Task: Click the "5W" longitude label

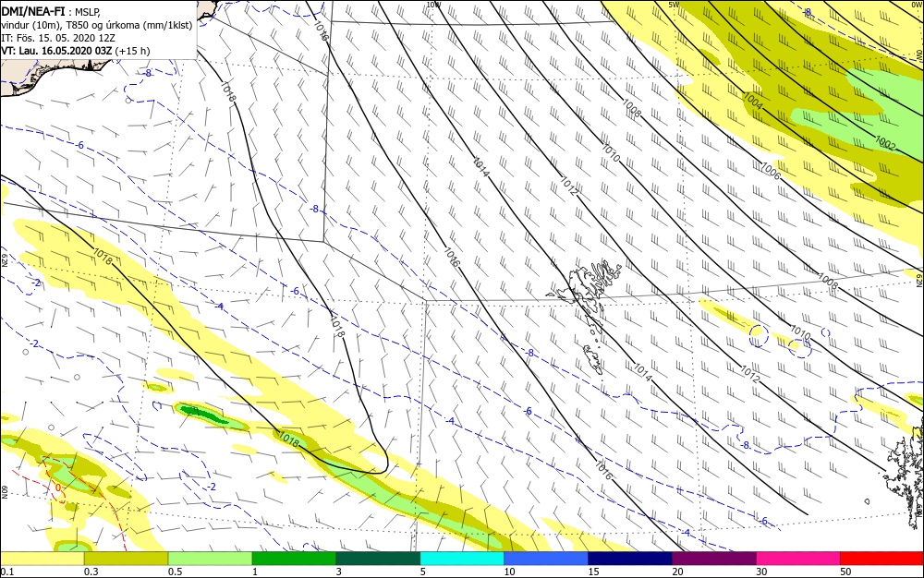Action: click(x=675, y=5)
